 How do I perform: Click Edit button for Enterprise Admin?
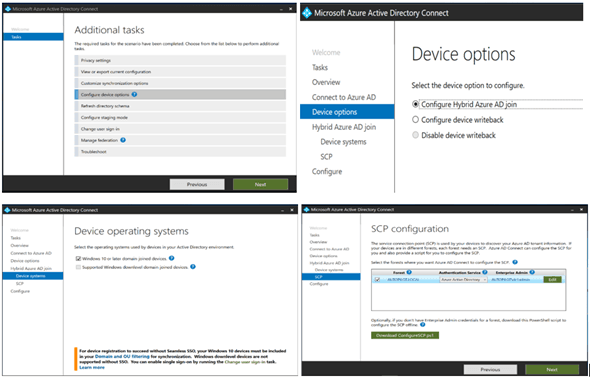click(552, 279)
